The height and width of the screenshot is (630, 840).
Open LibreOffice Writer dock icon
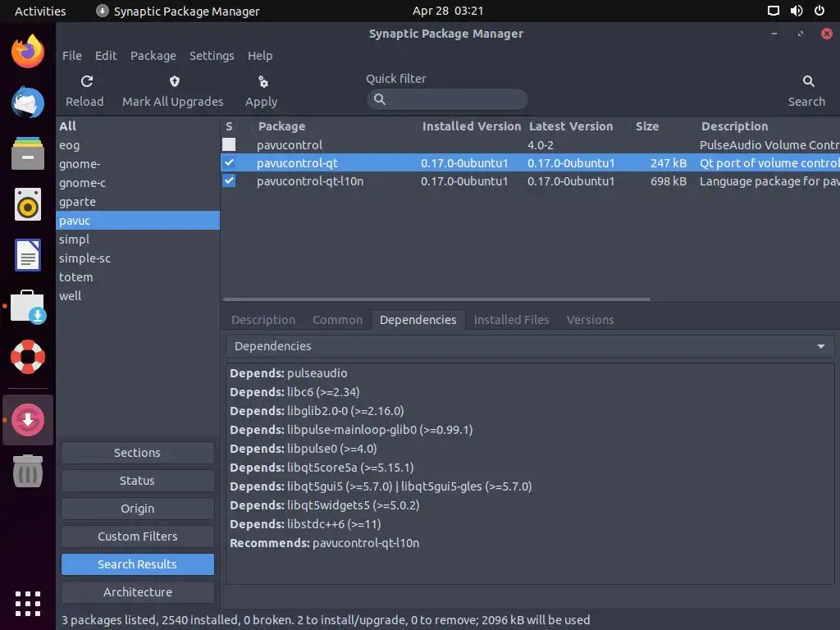pos(28,255)
